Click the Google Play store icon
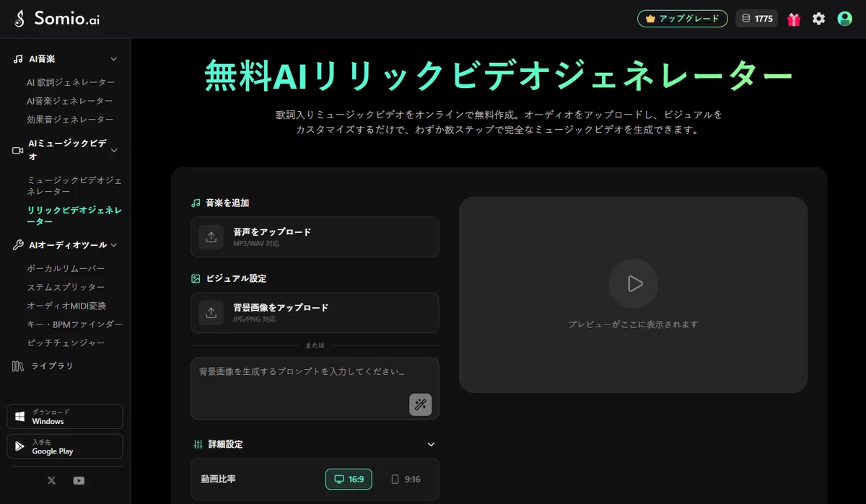This screenshot has height=504, width=866. tap(20, 446)
